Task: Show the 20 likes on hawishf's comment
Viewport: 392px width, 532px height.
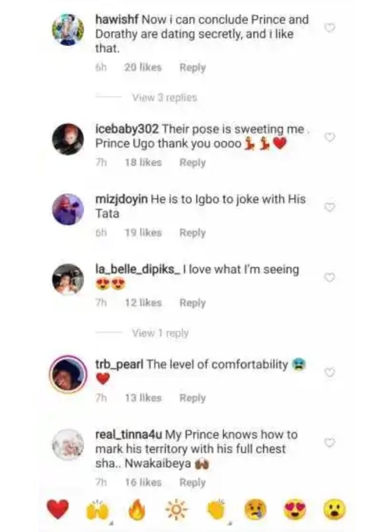Action: [143, 67]
